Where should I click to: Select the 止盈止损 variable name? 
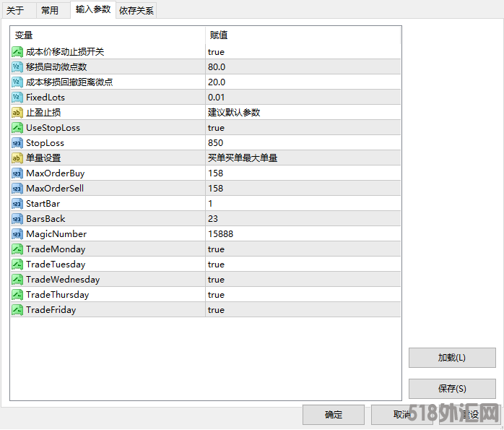point(43,113)
